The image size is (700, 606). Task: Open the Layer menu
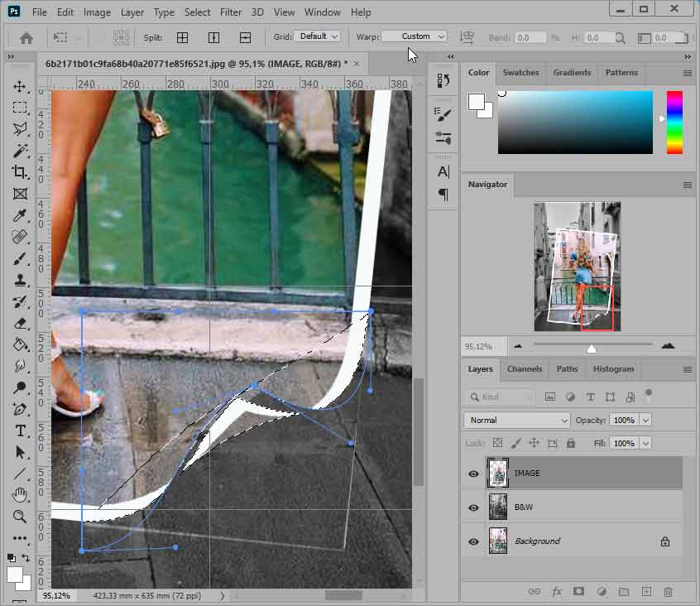132,12
